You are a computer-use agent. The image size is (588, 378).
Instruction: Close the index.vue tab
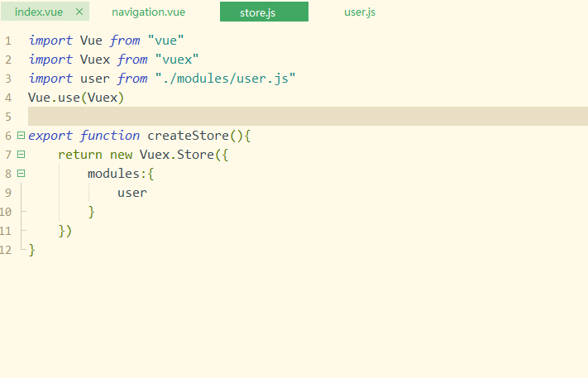coord(79,12)
